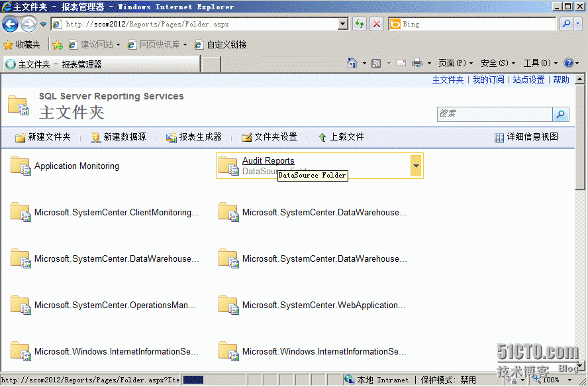Viewport: 588px width, 387px height.
Task: Open the 自定义链接 favorite link
Action: click(220, 44)
